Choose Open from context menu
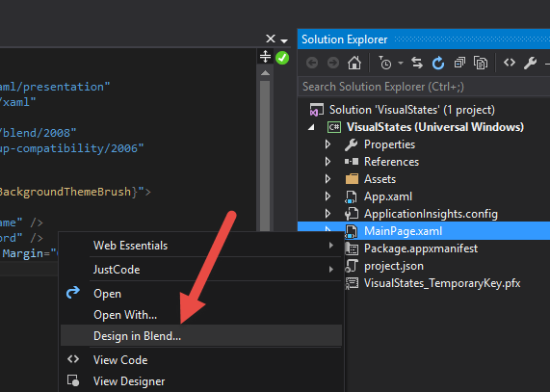 (x=201, y=294)
